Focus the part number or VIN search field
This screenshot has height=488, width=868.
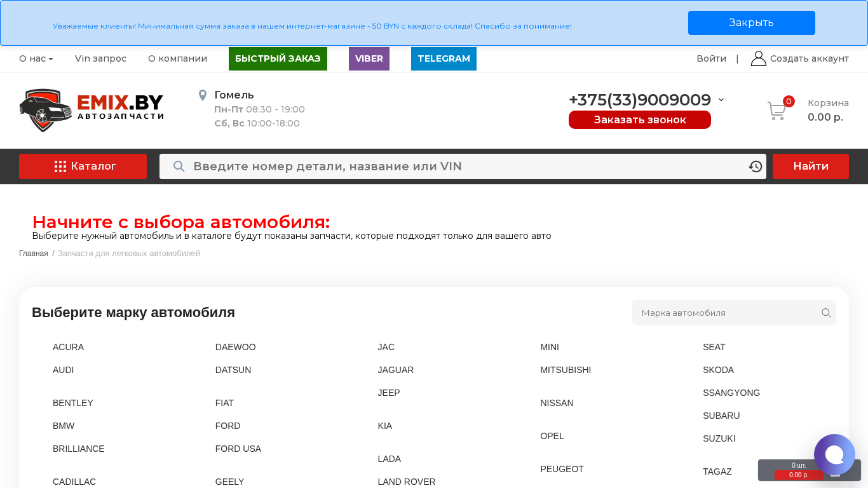click(x=463, y=166)
